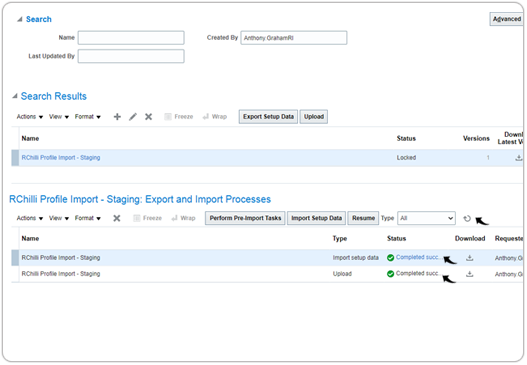The height and width of the screenshot is (365, 527).
Task: Open Actions menu in Export and Import Processes
Action: [30, 218]
